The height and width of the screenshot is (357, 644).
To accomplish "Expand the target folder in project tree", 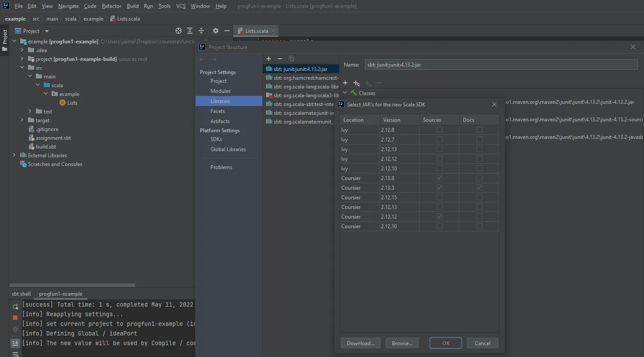I will [x=22, y=120].
